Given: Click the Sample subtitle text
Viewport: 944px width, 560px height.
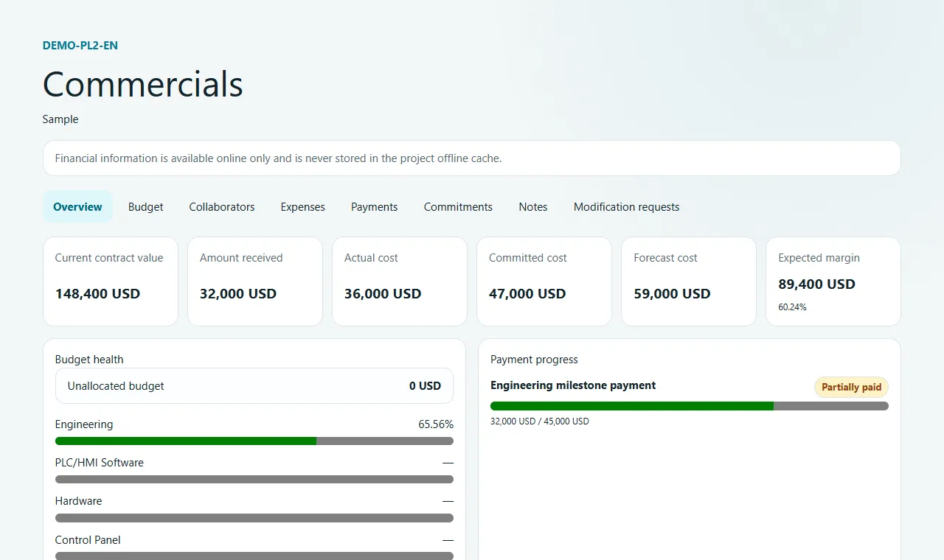Looking at the screenshot, I should click(x=60, y=119).
